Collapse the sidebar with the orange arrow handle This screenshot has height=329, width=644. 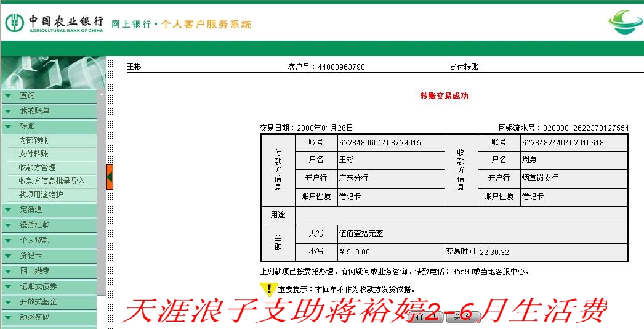click(109, 176)
